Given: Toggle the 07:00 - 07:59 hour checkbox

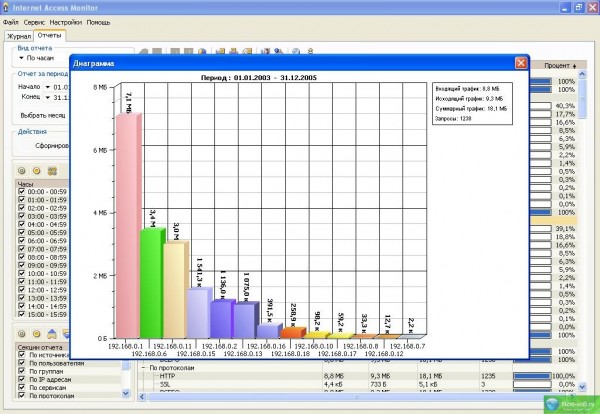Looking at the screenshot, I should point(21,249).
